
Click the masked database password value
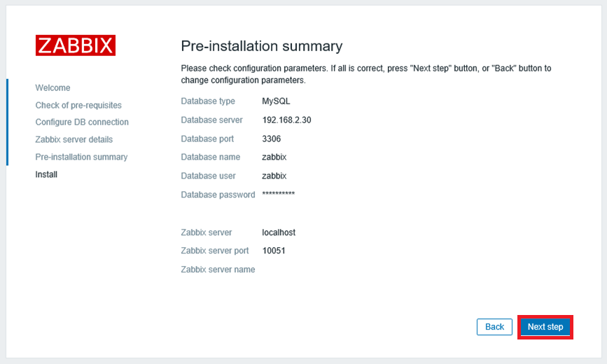(x=278, y=195)
